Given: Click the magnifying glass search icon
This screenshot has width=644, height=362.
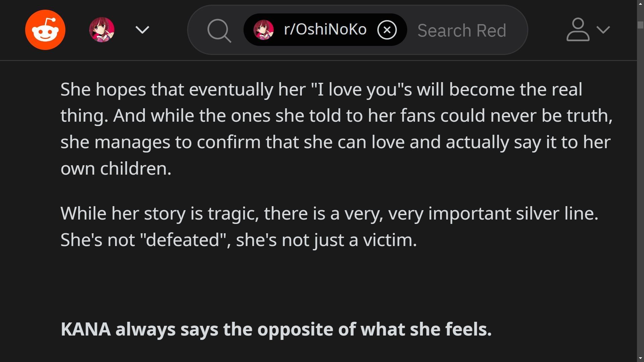Looking at the screenshot, I should (219, 31).
